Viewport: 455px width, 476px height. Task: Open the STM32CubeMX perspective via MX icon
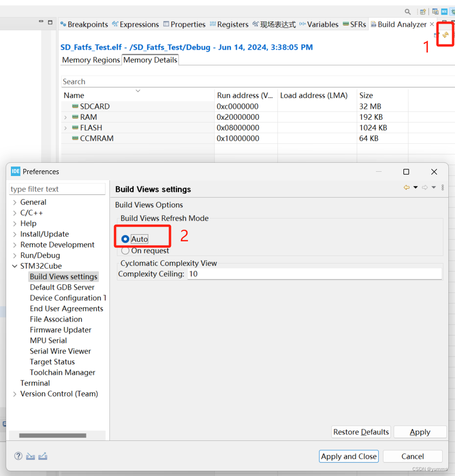click(444, 11)
